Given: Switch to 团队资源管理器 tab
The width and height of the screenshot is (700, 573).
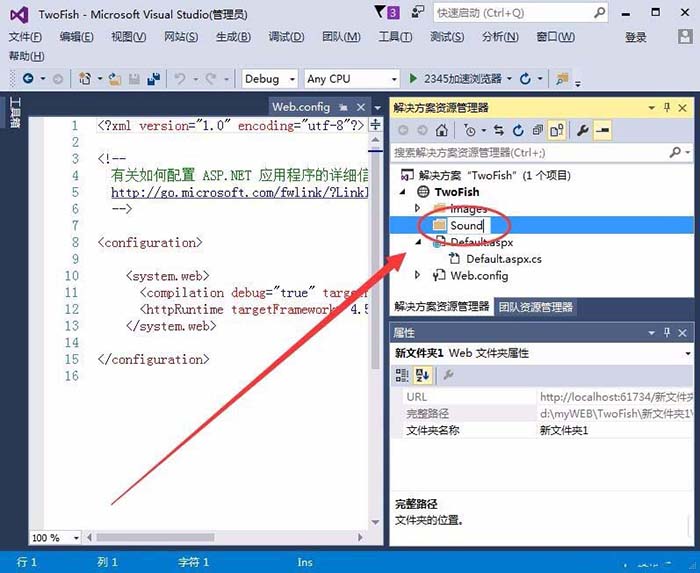Looking at the screenshot, I should (536, 307).
